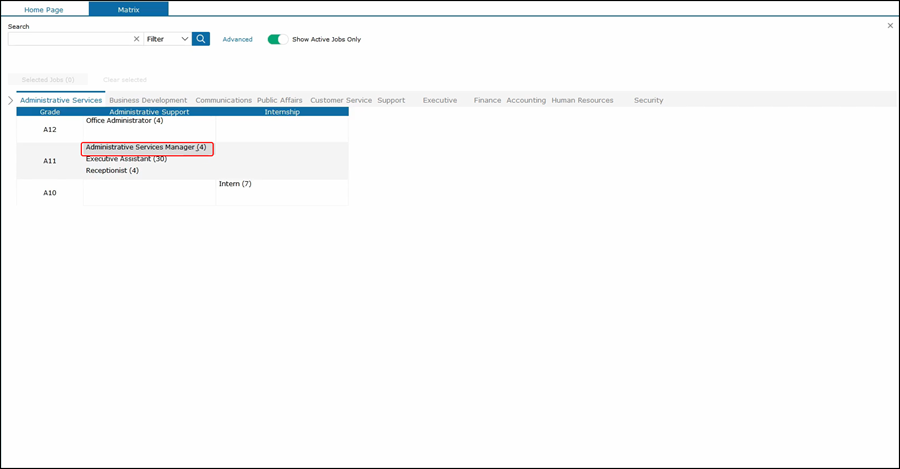
Task: Clear the search field with X icon
Action: tap(136, 39)
